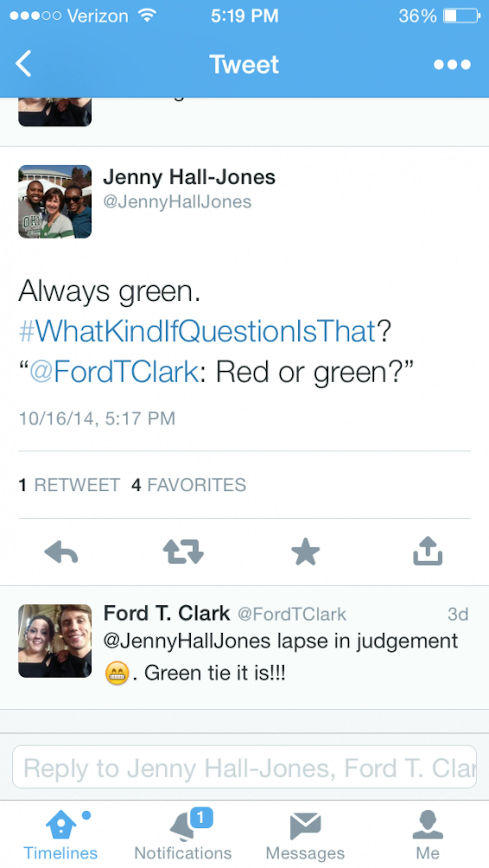Screen dimensions: 489x868
Task: Tap the @JennyHallJones handle under name
Action: coord(178,202)
